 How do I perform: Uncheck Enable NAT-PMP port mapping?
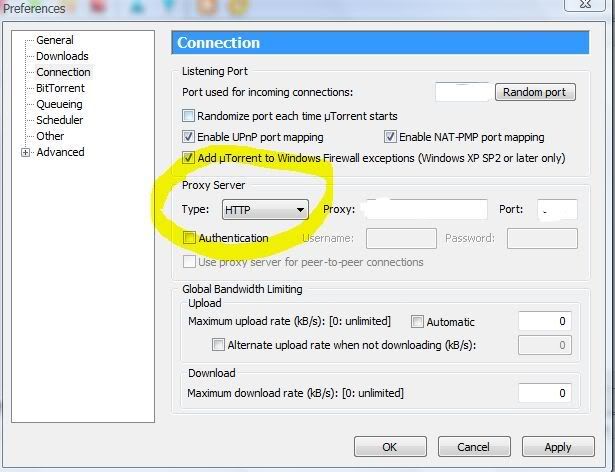(x=391, y=137)
